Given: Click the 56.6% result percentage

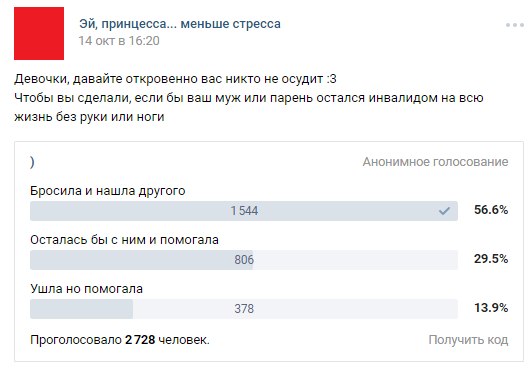Looking at the screenshot, I should click(491, 210).
